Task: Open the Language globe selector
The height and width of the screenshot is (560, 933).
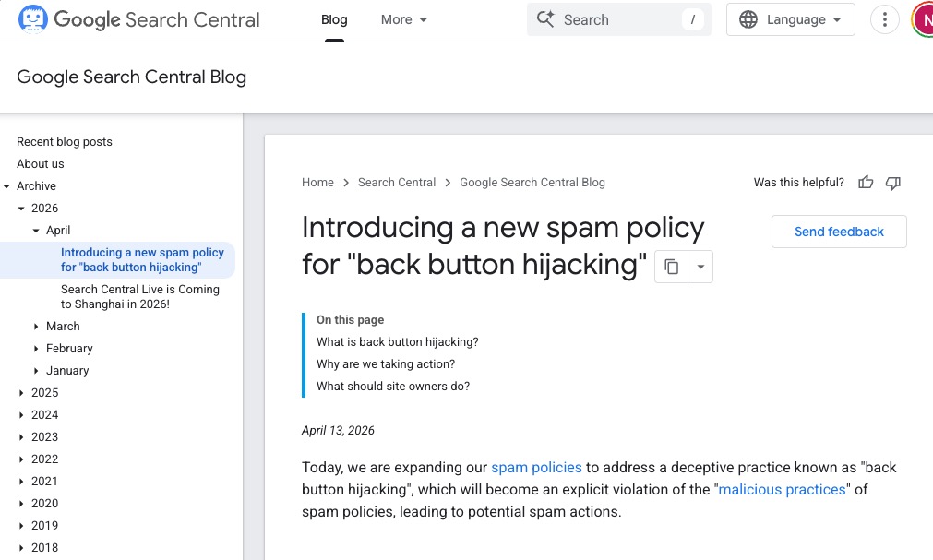Action: coord(789,18)
